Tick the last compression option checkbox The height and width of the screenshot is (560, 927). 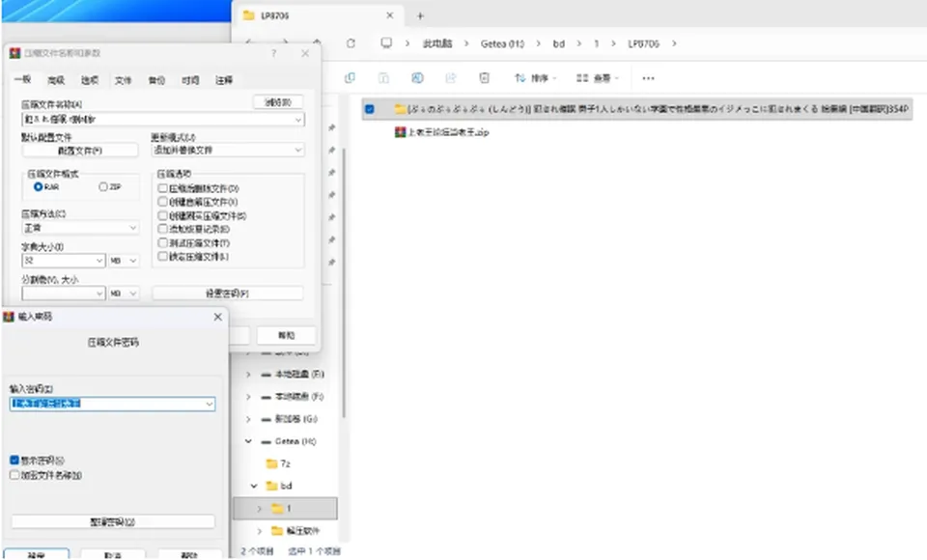(x=162, y=256)
